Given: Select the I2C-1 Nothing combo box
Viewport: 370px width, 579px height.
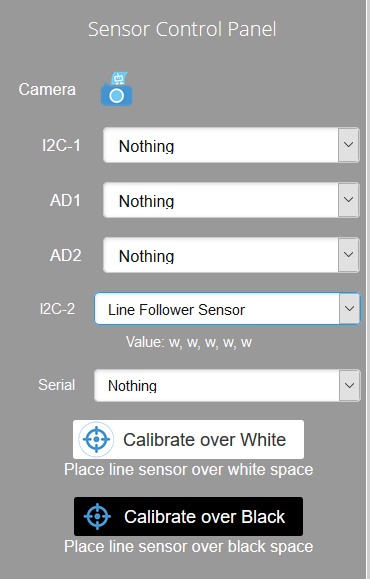Looking at the screenshot, I should pos(231,145).
